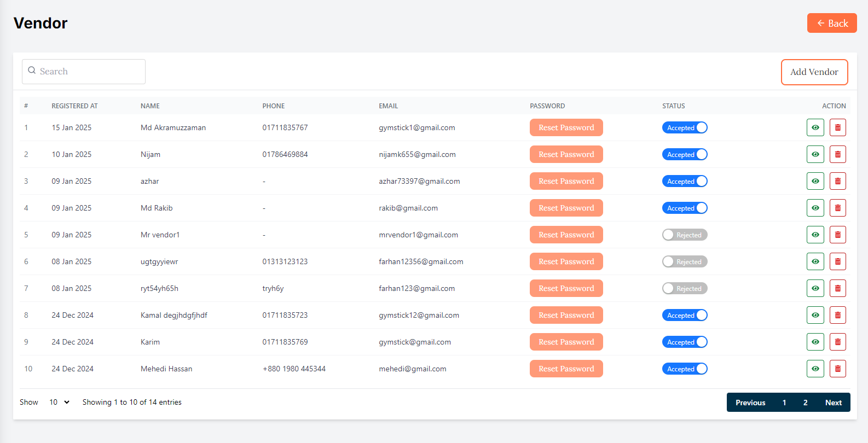Click Previous in pagination
This screenshot has width=868, height=443.
pos(750,403)
